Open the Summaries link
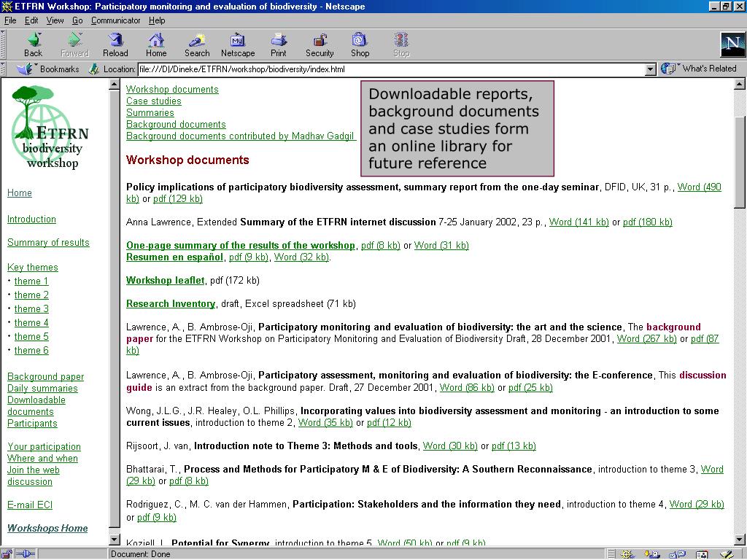 coord(150,113)
